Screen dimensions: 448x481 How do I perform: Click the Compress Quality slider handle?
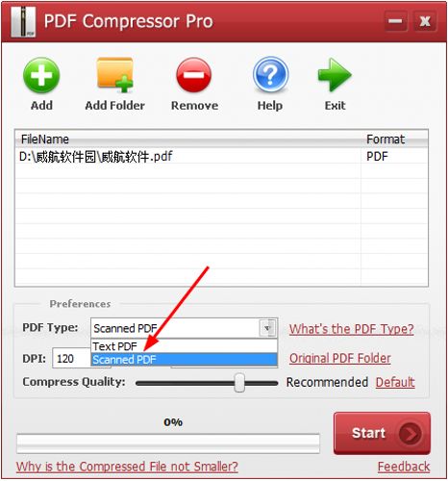[x=239, y=383]
